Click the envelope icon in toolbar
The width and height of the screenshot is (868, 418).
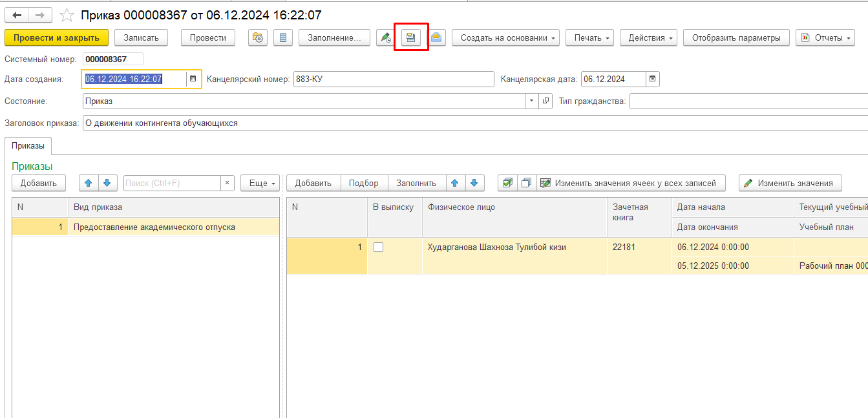point(436,37)
